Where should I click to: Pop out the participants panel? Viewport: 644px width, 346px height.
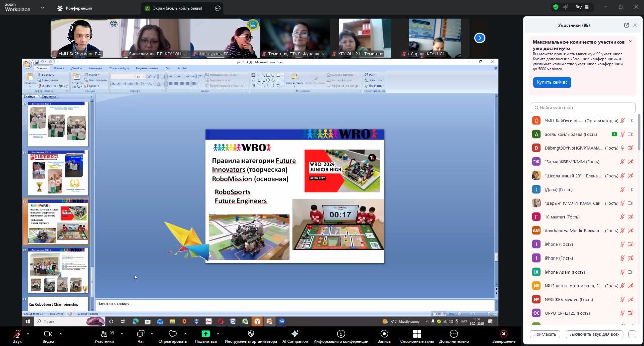point(626,25)
